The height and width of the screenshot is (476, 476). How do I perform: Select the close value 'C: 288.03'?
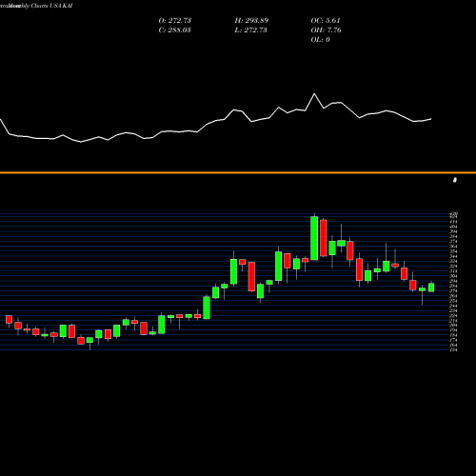click(x=174, y=30)
